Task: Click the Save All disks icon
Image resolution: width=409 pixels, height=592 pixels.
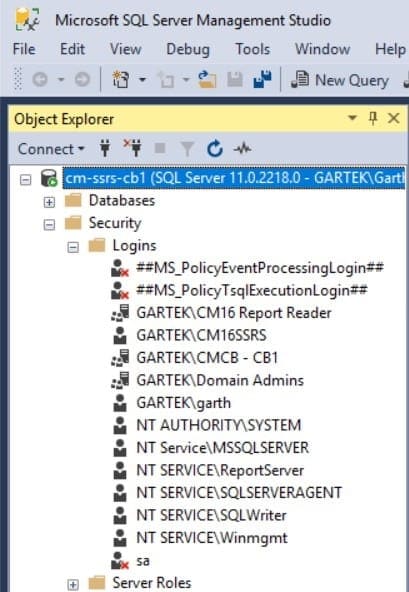Action: tap(262, 80)
